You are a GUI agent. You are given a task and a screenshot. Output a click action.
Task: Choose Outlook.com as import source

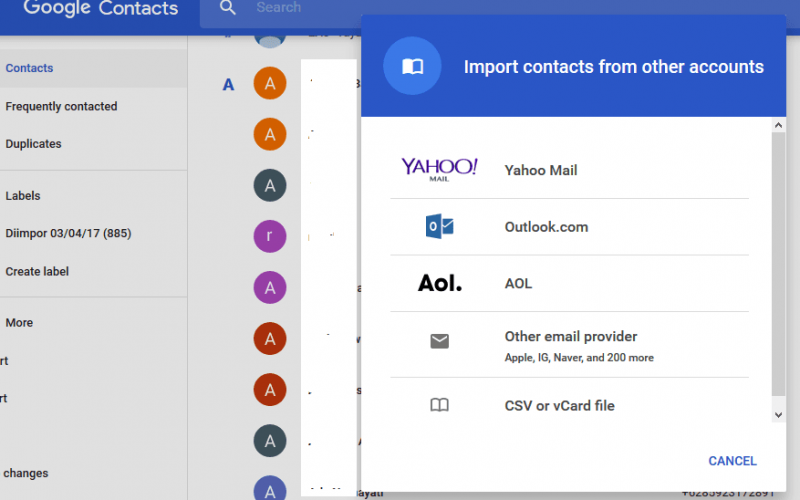click(x=569, y=227)
